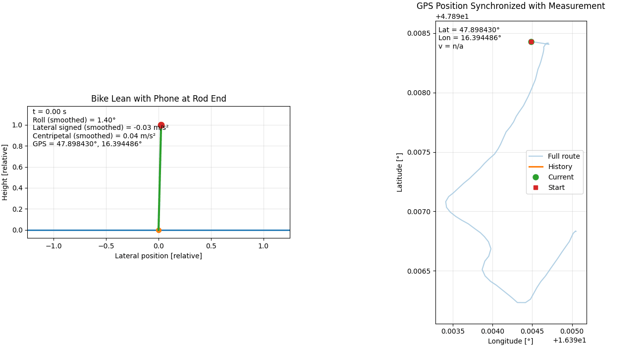Click the light blue Full route legend line
This screenshot has width=644, height=347.
pyautogui.click(x=536, y=156)
